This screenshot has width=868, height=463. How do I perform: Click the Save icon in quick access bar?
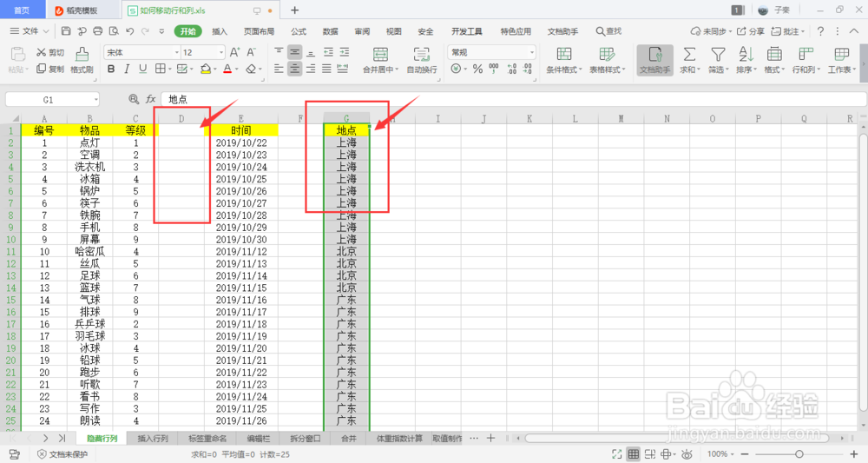click(x=66, y=31)
